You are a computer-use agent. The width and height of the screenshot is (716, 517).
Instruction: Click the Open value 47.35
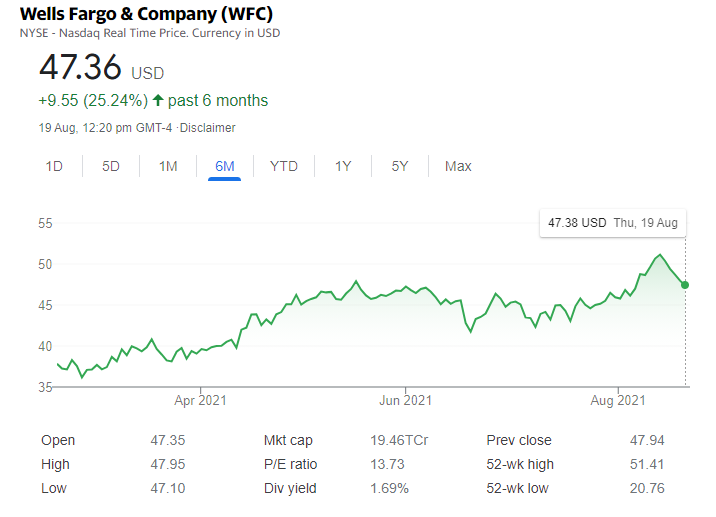[x=168, y=440]
